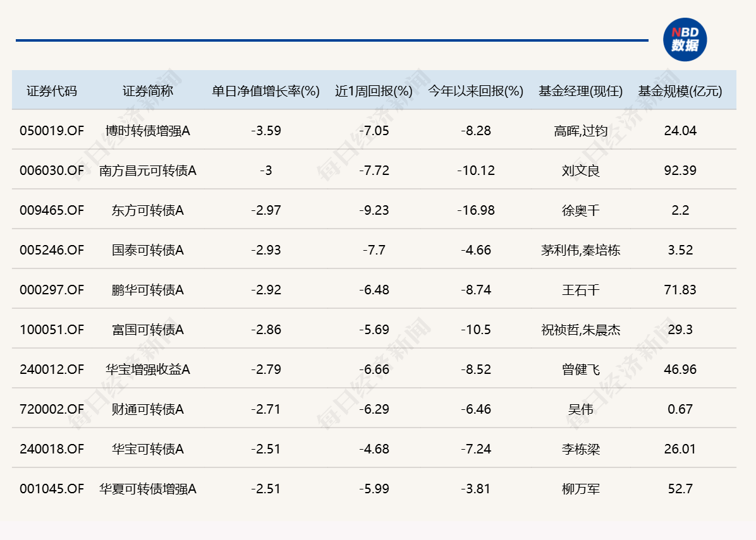Select code 240018.OF
The height and width of the screenshot is (540, 756).
52,449
